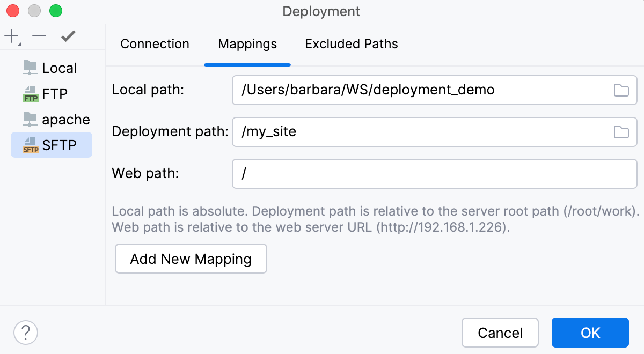
Task: Mark SFTP server as default via checkmark icon
Action: tap(68, 36)
